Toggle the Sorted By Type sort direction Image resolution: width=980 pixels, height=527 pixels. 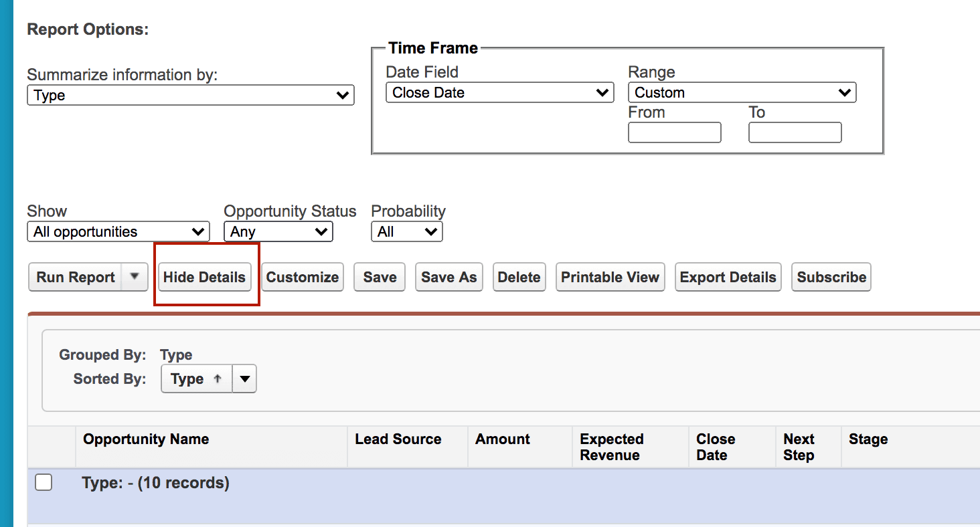[x=196, y=379]
